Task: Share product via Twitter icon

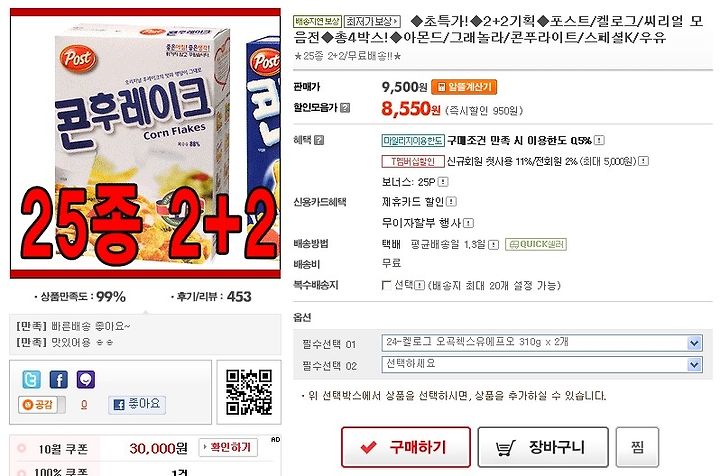Action: point(31,380)
